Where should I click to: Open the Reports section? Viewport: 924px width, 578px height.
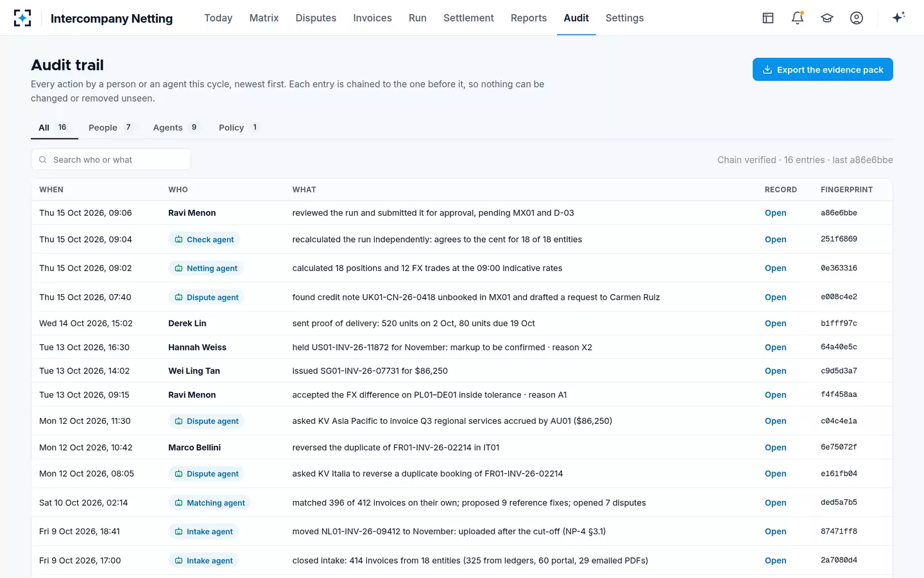tap(529, 18)
